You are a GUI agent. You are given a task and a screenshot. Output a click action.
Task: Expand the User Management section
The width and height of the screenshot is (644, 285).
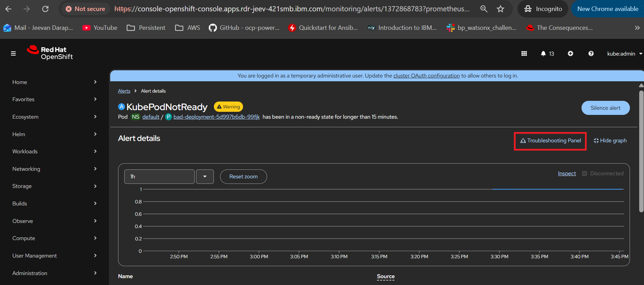pyautogui.click(x=54, y=256)
